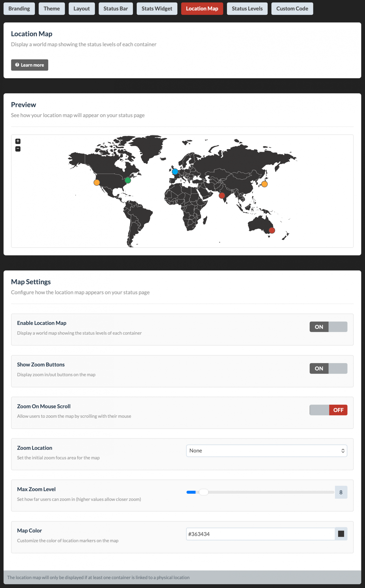
Task: Enable Zoom On Mouse Scroll toggle
Action: coord(328,410)
